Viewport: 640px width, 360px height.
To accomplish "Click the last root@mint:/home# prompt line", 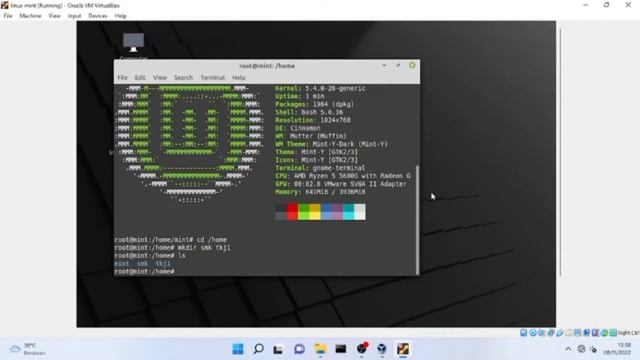I will coord(144,272).
